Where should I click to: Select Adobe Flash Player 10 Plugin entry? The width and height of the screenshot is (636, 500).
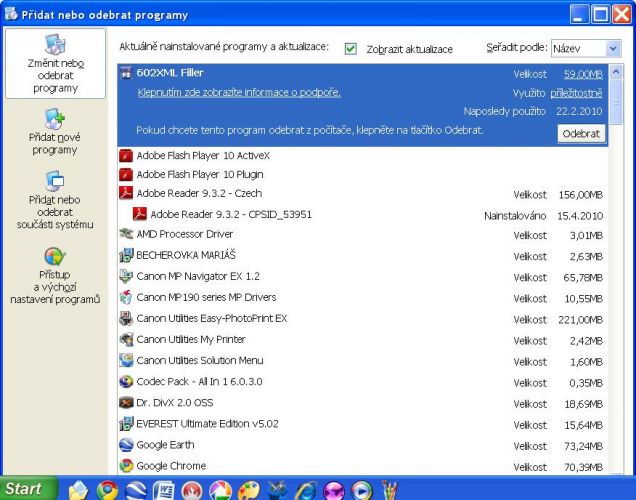point(363,175)
